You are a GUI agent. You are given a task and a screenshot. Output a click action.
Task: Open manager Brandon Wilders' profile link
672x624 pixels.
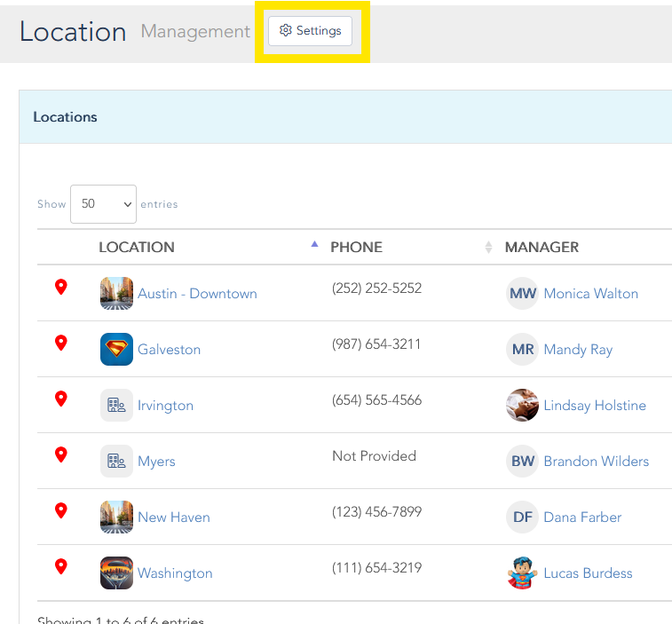(x=596, y=462)
